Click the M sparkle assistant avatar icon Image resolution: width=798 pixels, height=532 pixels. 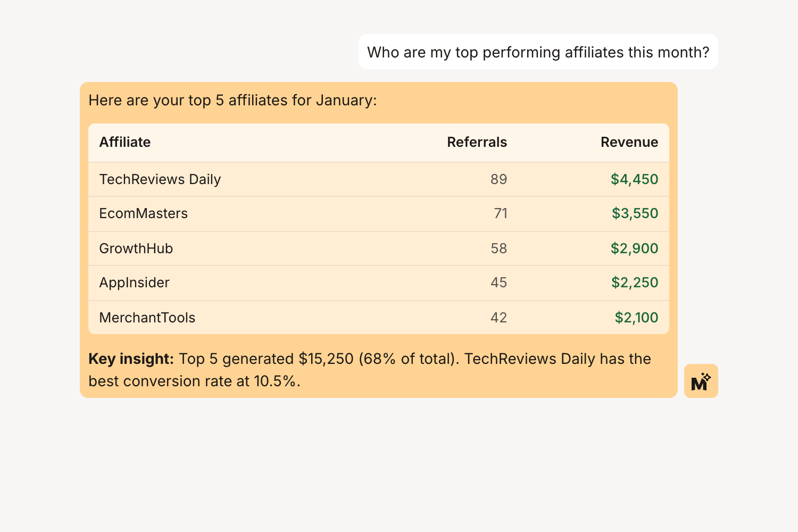[x=701, y=381]
